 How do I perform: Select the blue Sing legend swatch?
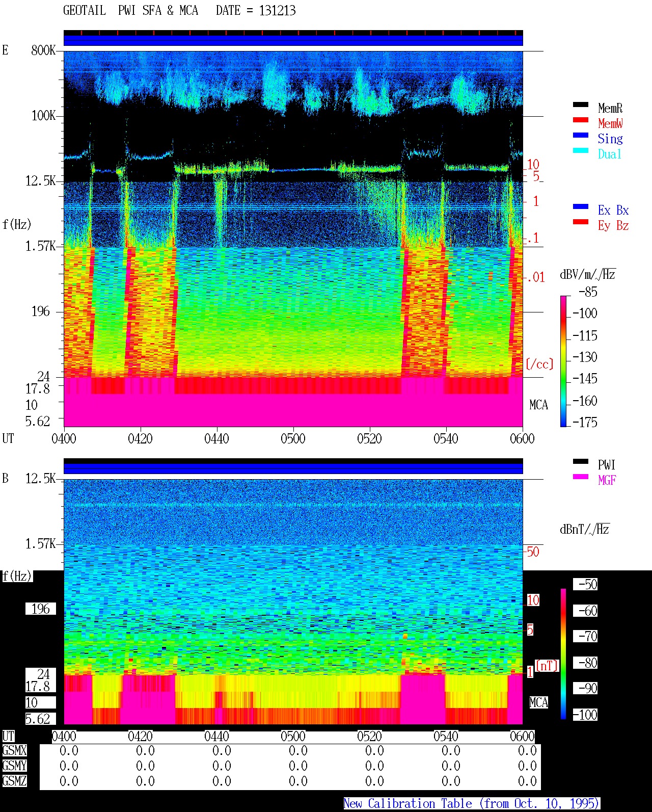581,135
